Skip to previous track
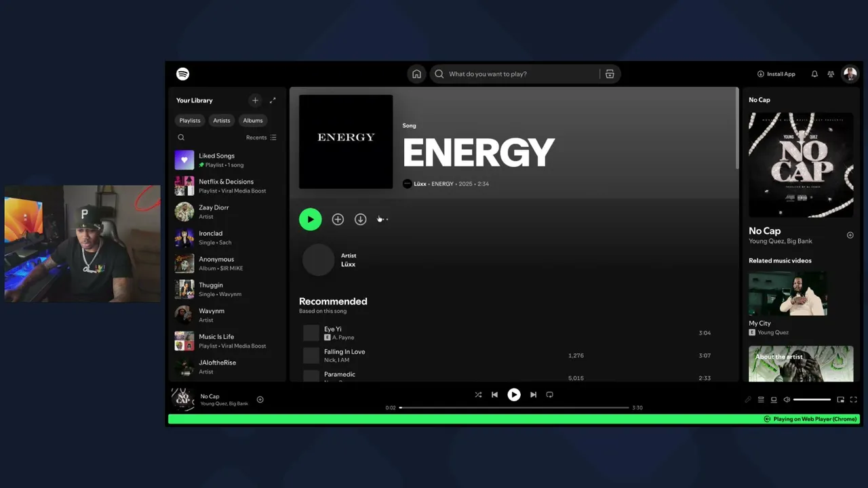 click(x=495, y=394)
